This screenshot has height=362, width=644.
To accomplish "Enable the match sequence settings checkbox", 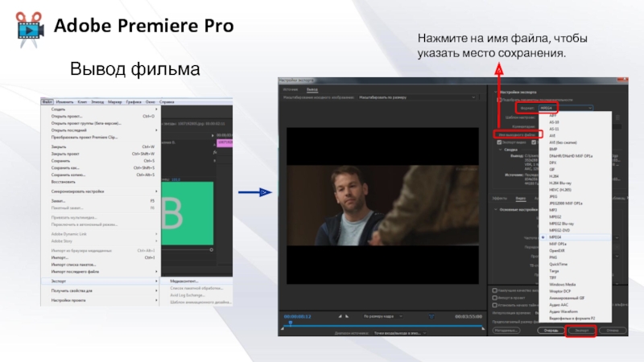I will point(499,100).
